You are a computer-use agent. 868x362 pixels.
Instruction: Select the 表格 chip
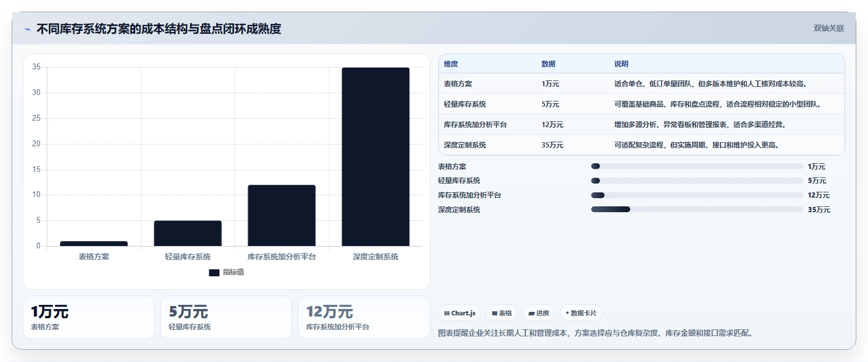[x=501, y=313]
